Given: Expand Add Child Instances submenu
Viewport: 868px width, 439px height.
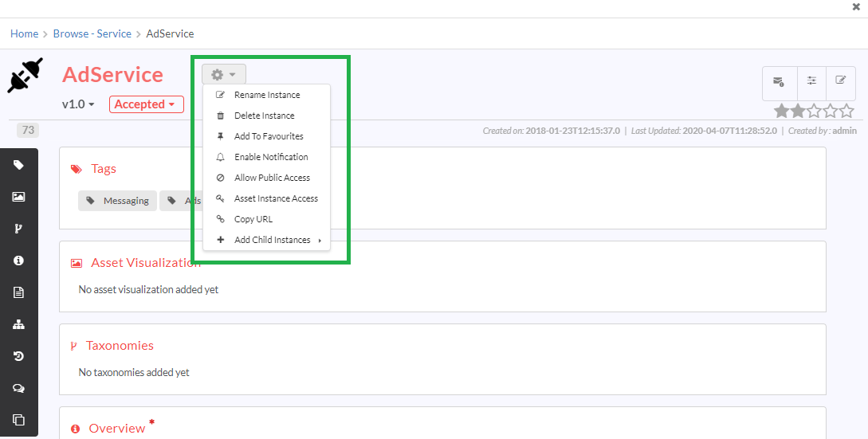Looking at the screenshot, I should click(x=267, y=240).
